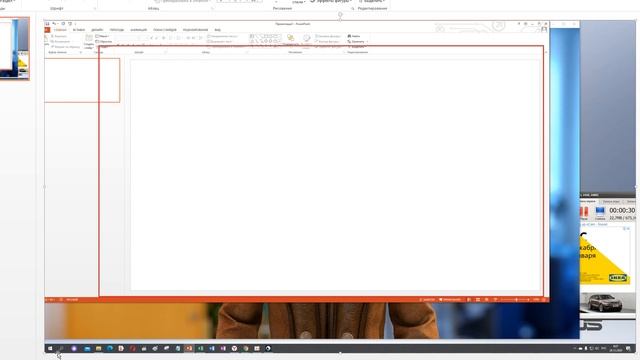
Task: Click the blue stop icon in the recorder panel
Action: 600,211
